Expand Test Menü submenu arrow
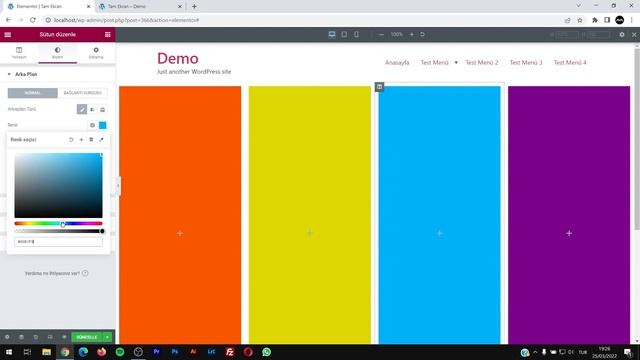 (x=456, y=62)
